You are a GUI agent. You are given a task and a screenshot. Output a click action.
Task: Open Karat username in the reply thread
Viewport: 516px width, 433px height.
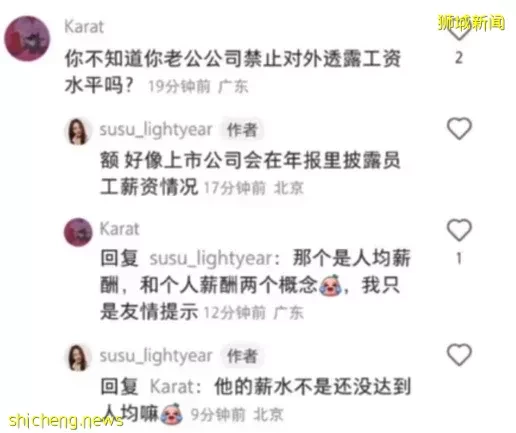click(119, 229)
